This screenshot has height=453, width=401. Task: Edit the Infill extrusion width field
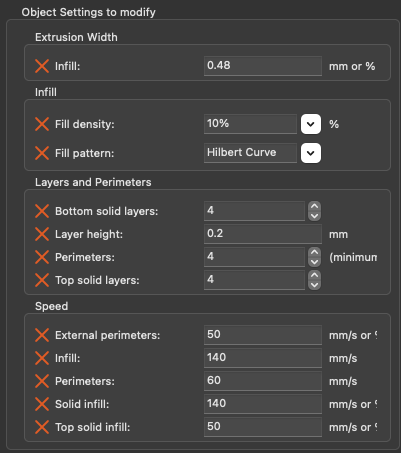coord(263,66)
